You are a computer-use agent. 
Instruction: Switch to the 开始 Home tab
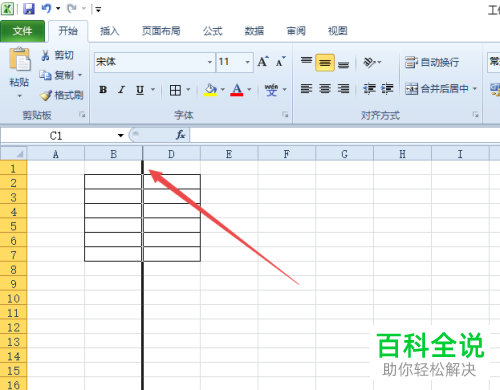(68, 31)
